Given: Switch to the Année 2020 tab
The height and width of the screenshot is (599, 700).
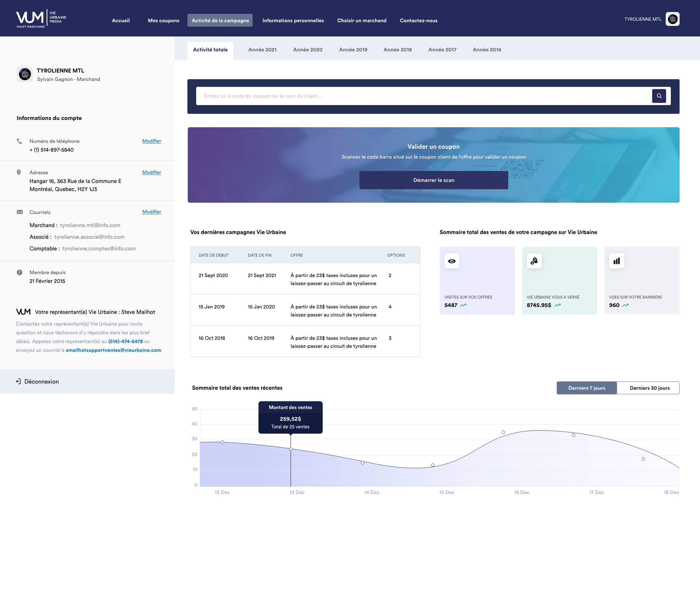Looking at the screenshot, I should click(x=308, y=50).
